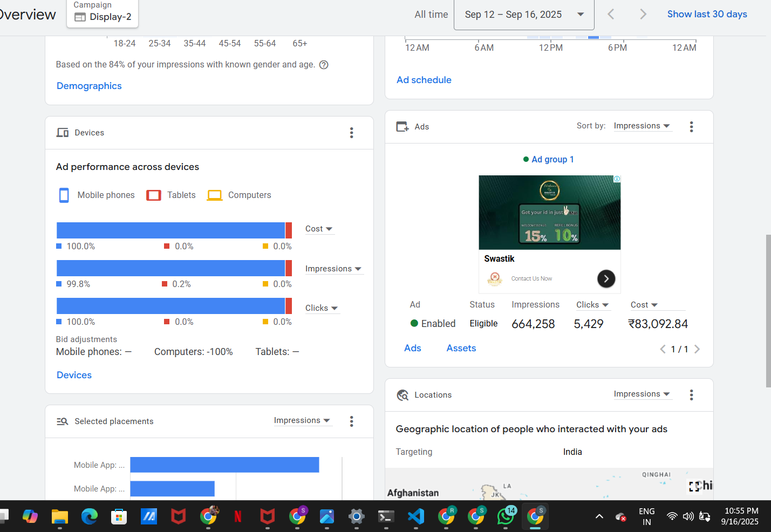
Task: Open the Locations card more options menu
Action: (x=691, y=395)
